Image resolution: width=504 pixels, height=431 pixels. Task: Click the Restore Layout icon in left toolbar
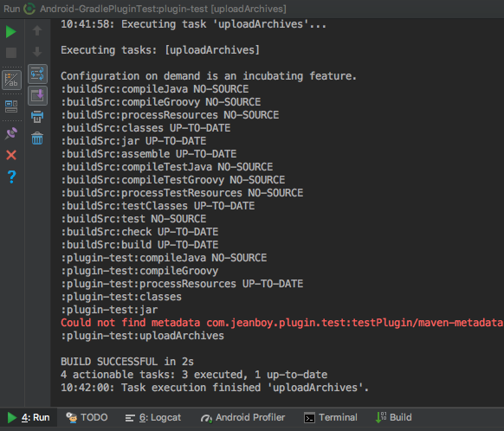tap(11, 106)
